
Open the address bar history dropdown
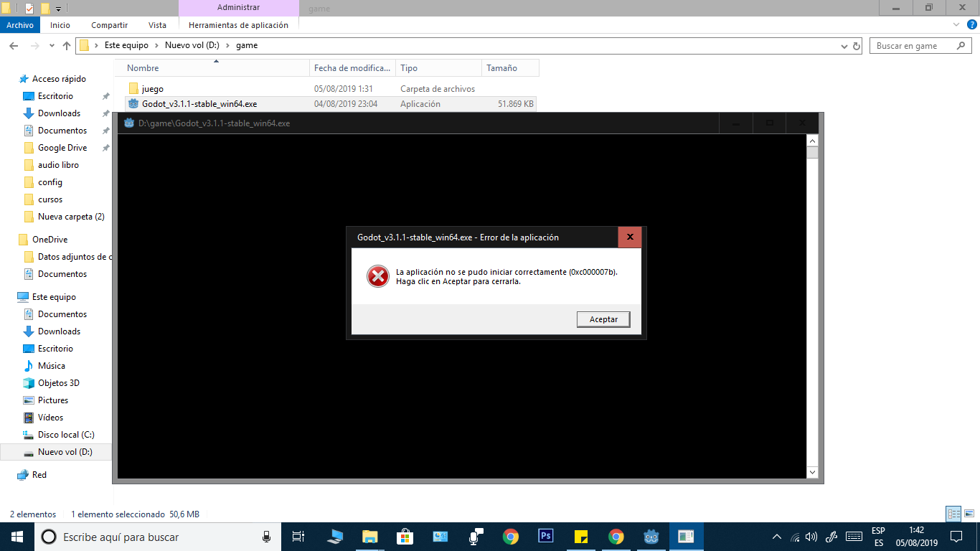(845, 45)
